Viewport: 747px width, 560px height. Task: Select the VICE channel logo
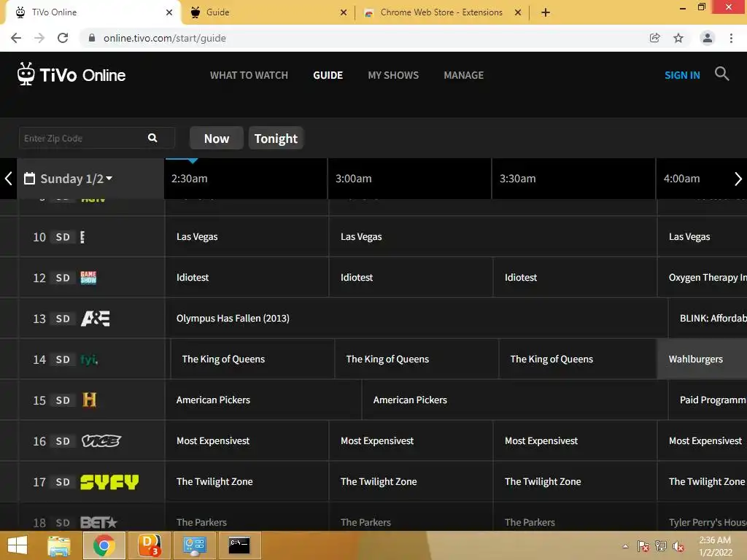[x=101, y=441]
